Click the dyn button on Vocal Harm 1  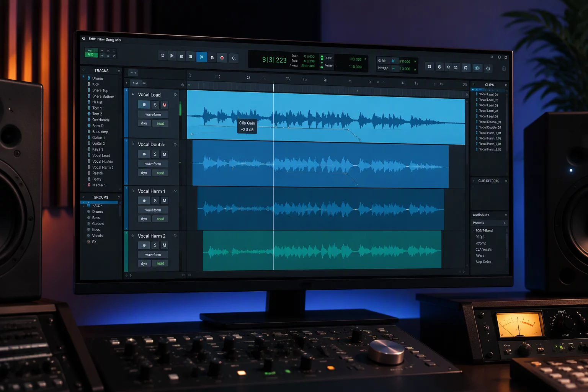pos(144,219)
